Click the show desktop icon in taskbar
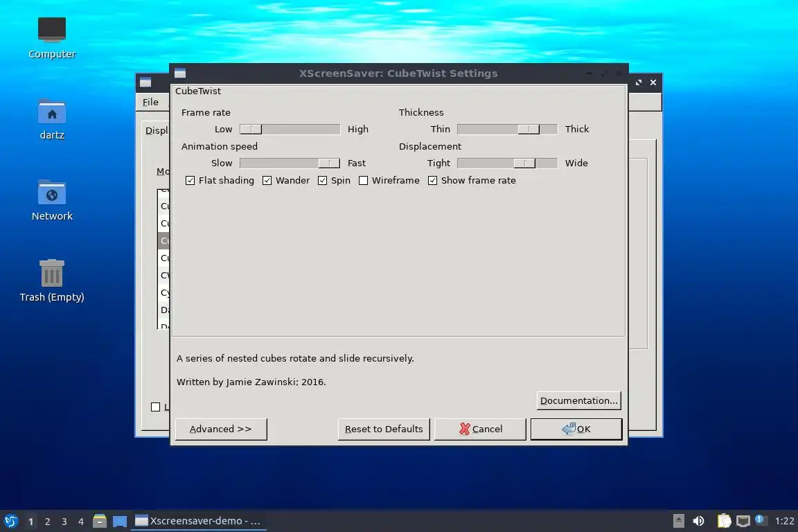 [x=120, y=522]
